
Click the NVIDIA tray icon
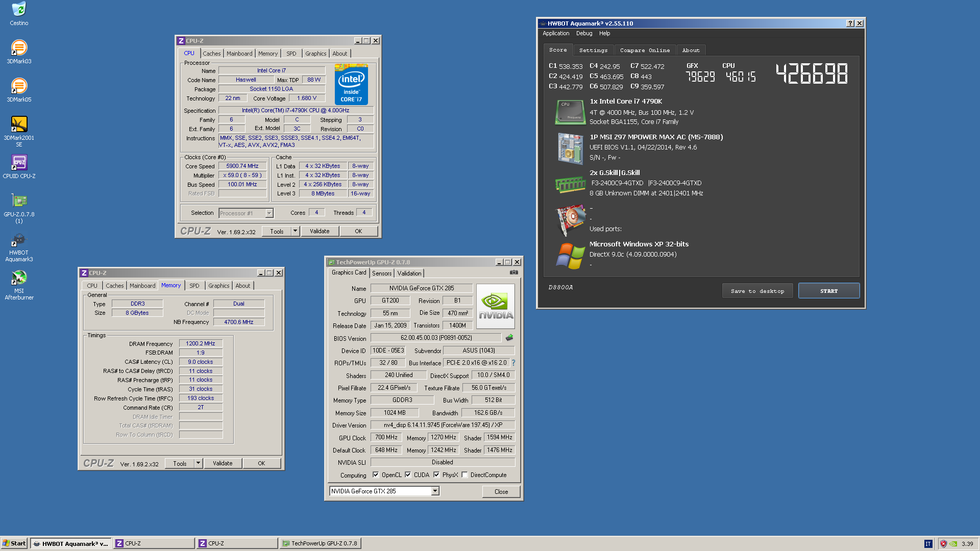953,544
